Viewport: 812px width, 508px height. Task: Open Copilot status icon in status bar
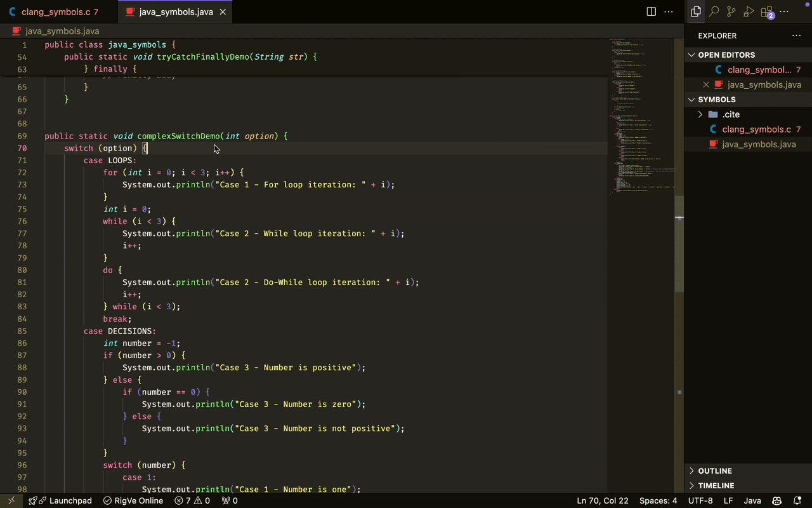(x=776, y=500)
